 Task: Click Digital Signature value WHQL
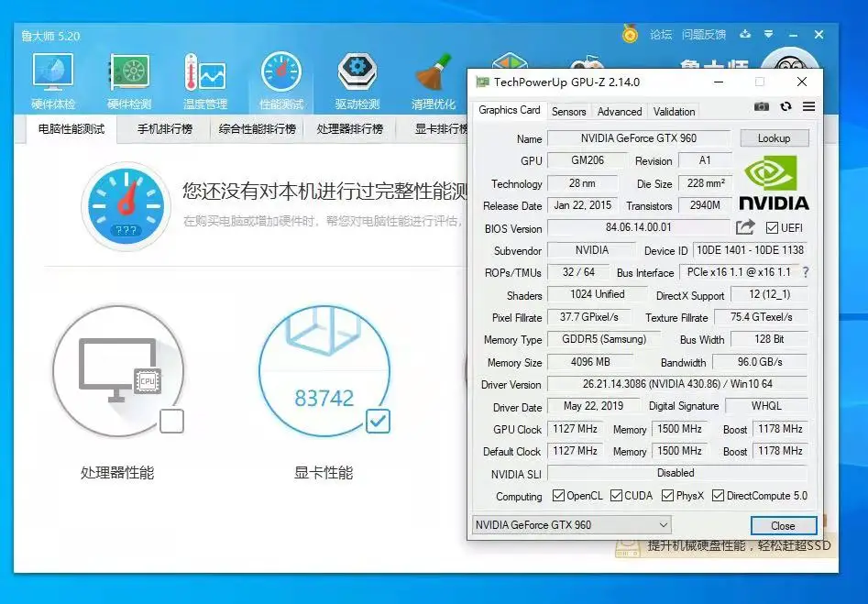tap(766, 406)
